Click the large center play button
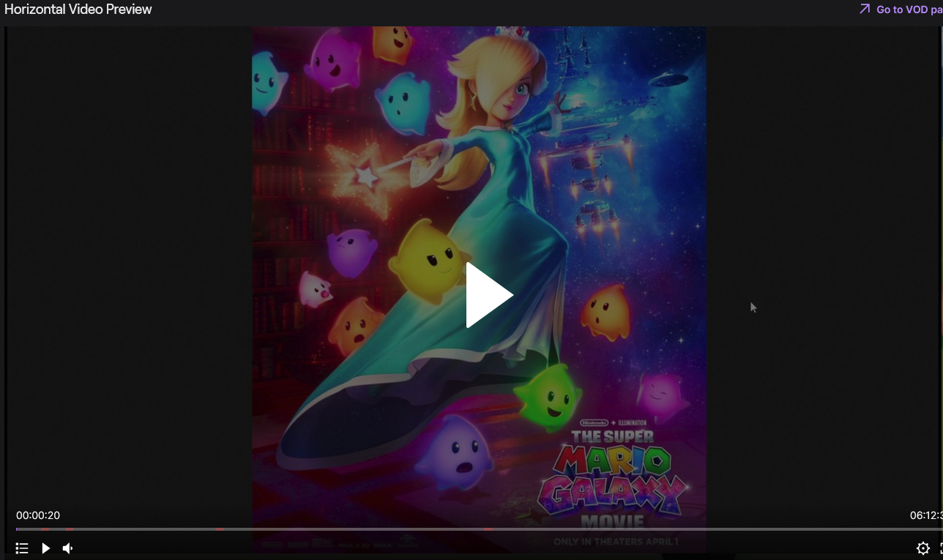Image resolution: width=943 pixels, height=560 pixels. 489,295
